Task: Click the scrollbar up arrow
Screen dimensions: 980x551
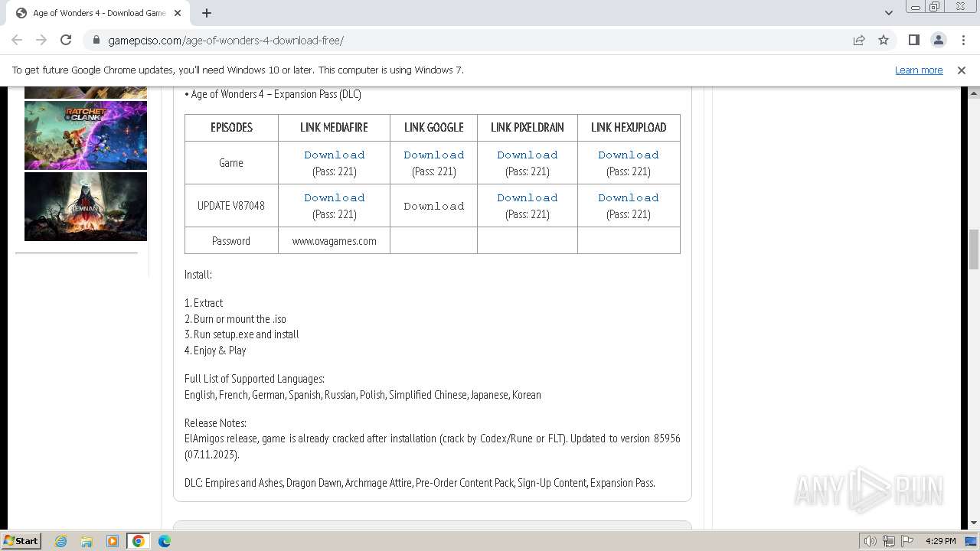Action: [x=974, y=93]
